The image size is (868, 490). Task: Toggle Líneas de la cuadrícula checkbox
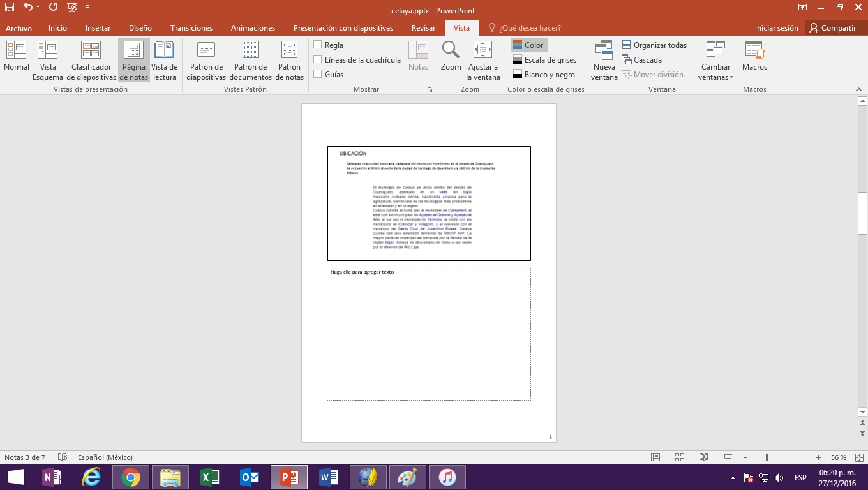tap(318, 59)
